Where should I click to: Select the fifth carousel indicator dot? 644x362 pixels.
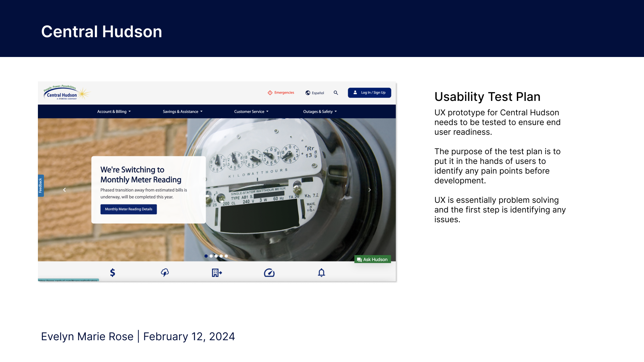[x=226, y=256]
